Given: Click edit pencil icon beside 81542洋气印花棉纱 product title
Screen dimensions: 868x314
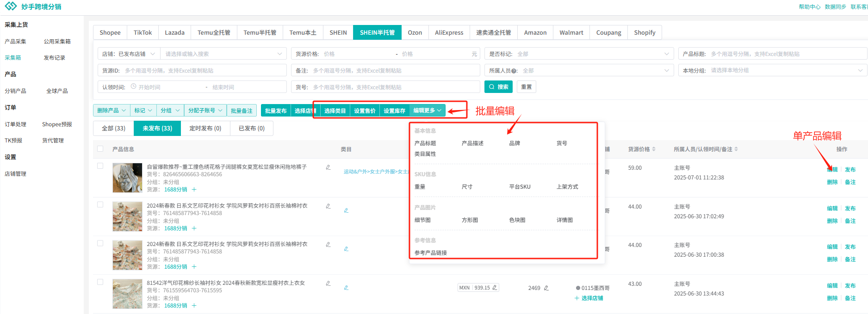Looking at the screenshot, I should pyautogui.click(x=328, y=283).
